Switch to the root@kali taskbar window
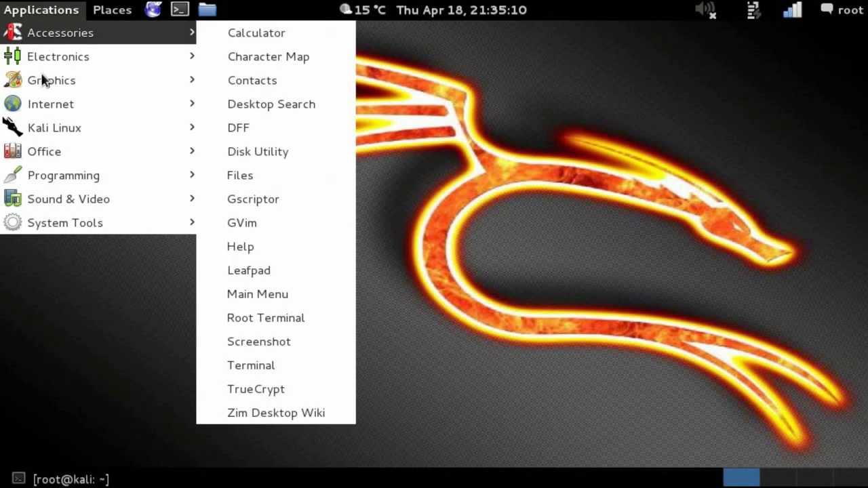The width and height of the screenshot is (868, 488). [71, 479]
